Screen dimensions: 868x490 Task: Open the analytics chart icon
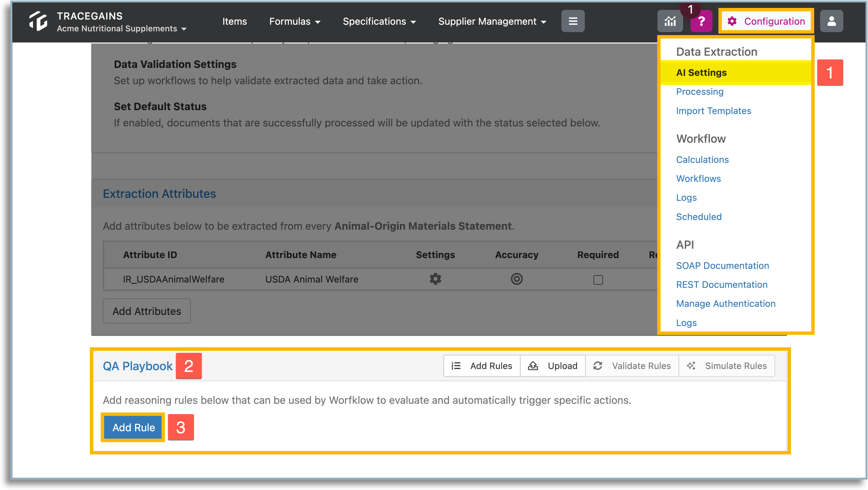670,21
